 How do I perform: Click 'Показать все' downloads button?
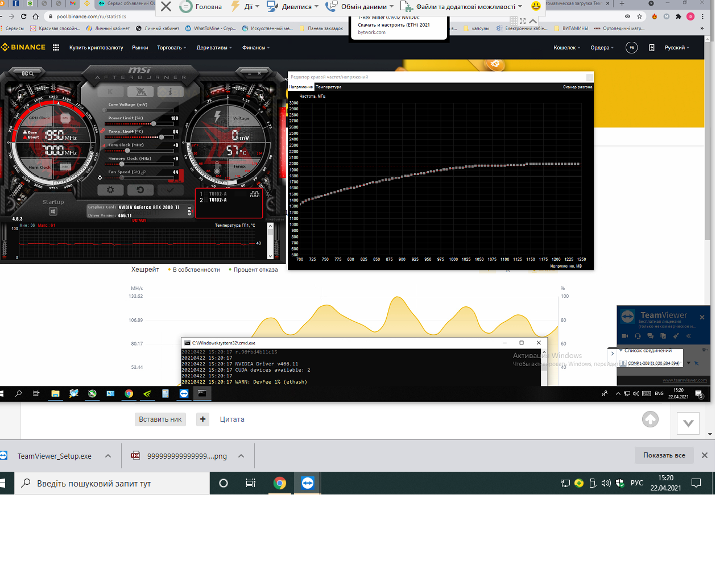click(x=664, y=455)
